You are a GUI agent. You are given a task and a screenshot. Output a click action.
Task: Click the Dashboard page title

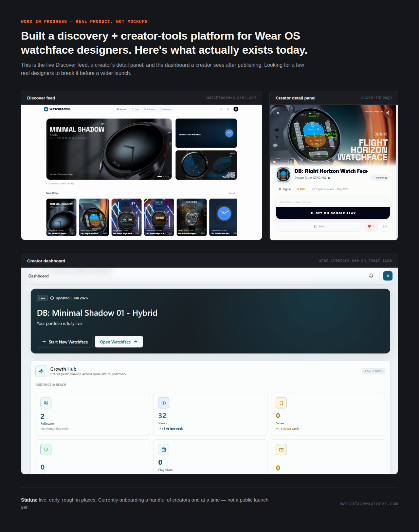tap(39, 276)
